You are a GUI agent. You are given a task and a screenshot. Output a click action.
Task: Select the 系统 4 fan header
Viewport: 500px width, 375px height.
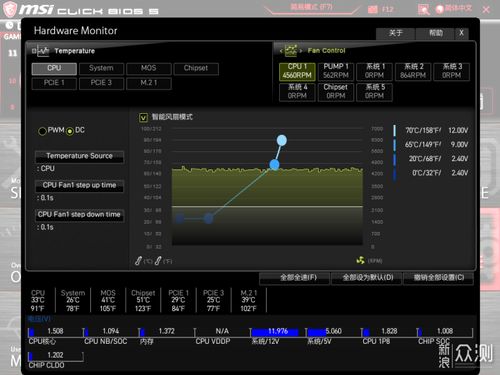297,92
